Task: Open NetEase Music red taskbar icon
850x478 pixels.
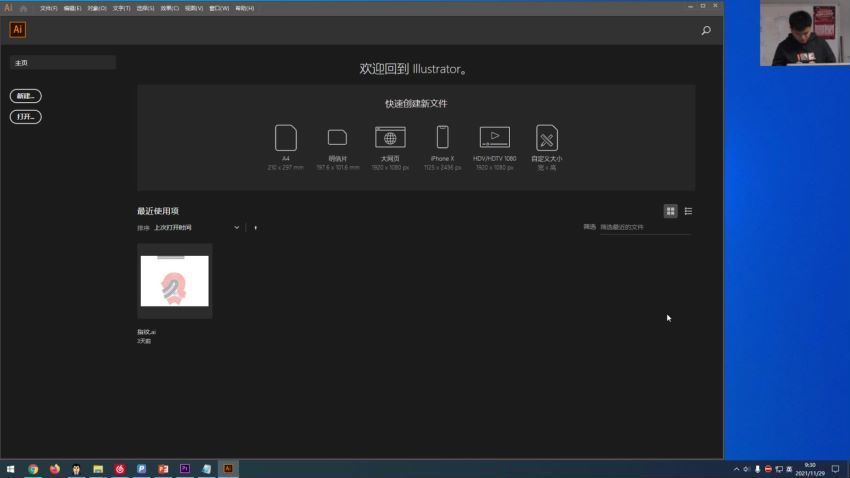Action: [120, 469]
